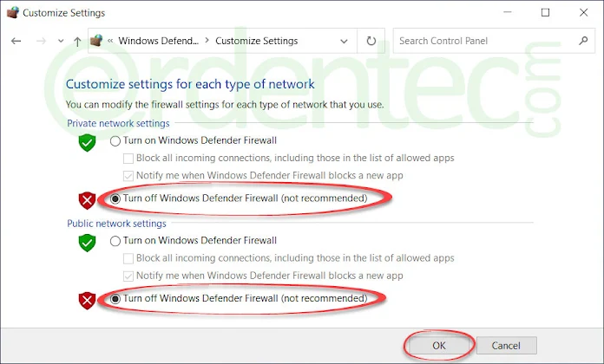Open the Windows Defender Firewall breadcrumb
Viewport: 604px width, 364px height.
[x=159, y=41]
